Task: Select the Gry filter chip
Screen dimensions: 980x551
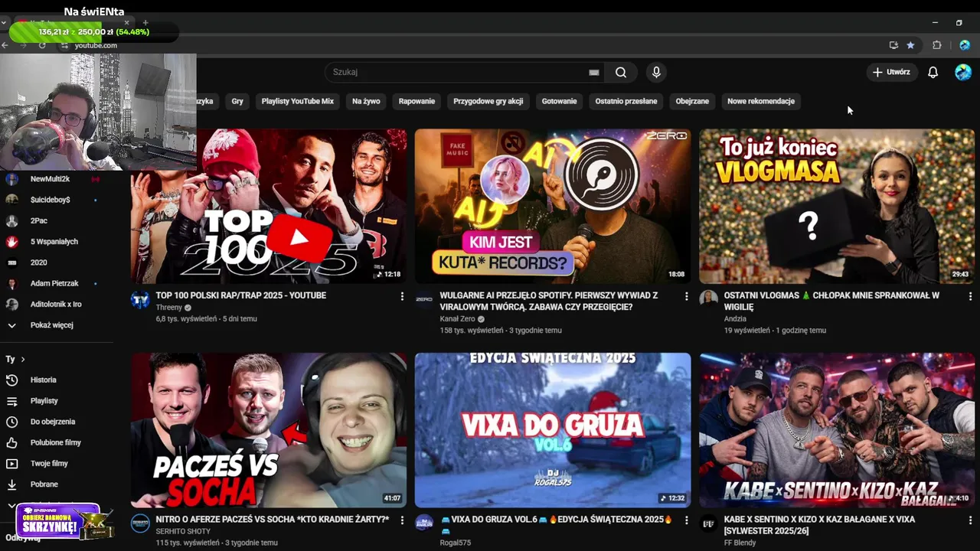Action: click(x=237, y=101)
